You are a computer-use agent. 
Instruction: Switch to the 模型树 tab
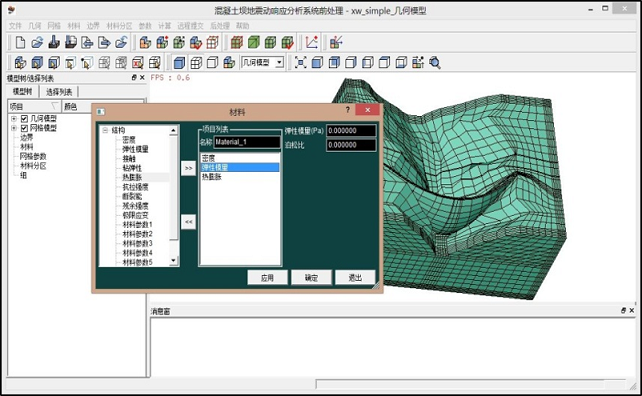coord(23,92)
